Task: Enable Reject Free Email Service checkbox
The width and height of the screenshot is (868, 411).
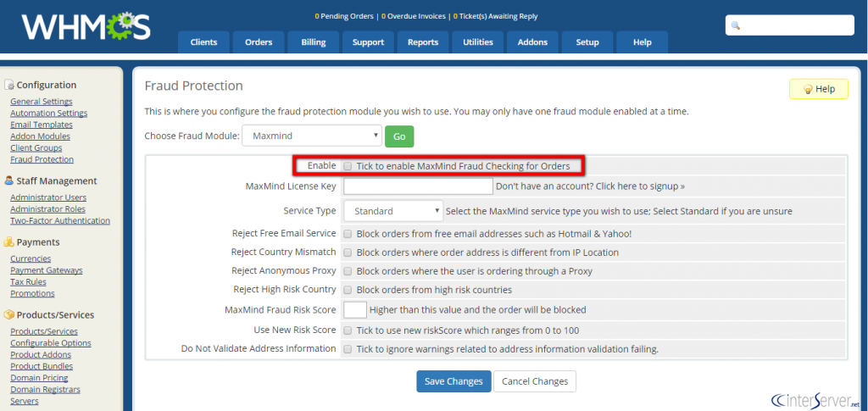Action: [348, 234]
